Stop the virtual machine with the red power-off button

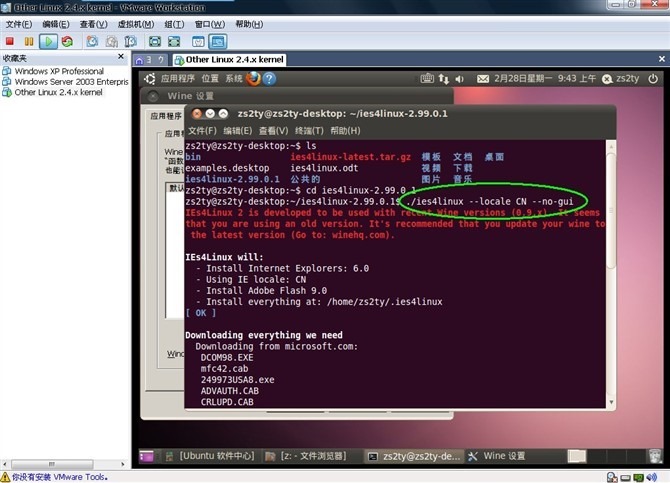pyautogui.click(x=10, y=41)
